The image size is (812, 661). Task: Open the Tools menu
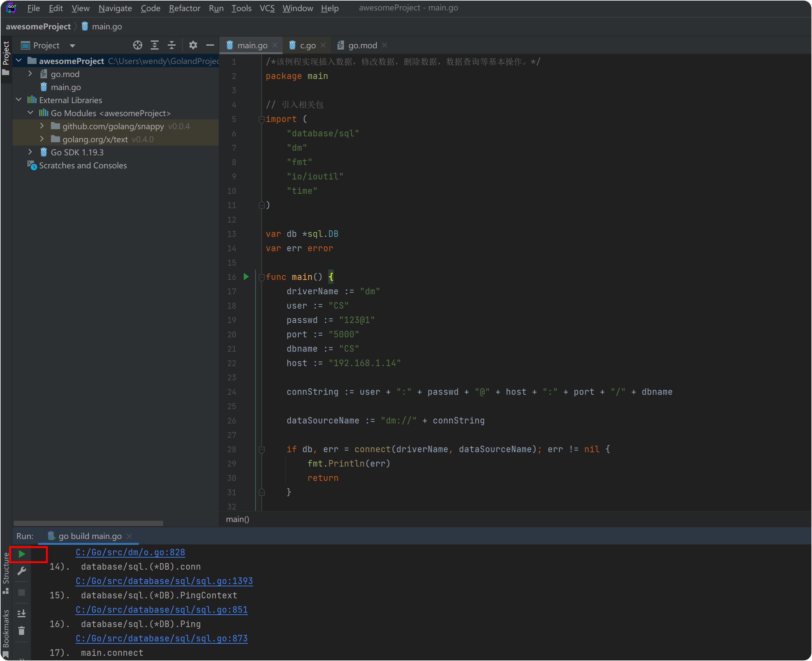(x=242, y=8)
